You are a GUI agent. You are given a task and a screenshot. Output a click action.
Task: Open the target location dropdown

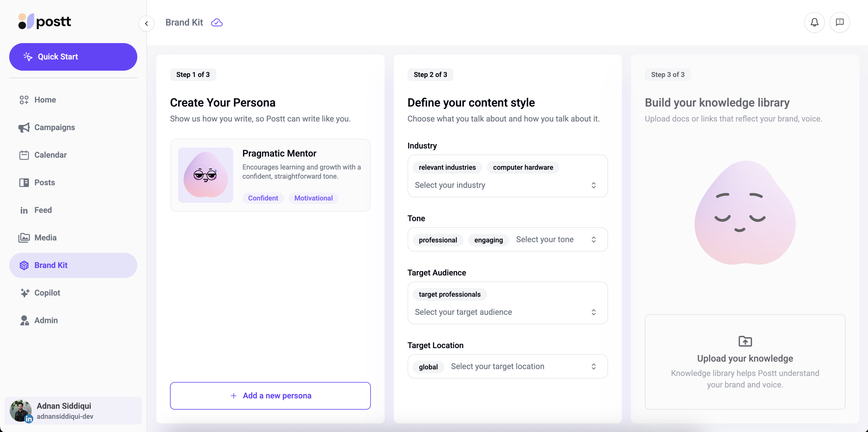click(593, 366)
